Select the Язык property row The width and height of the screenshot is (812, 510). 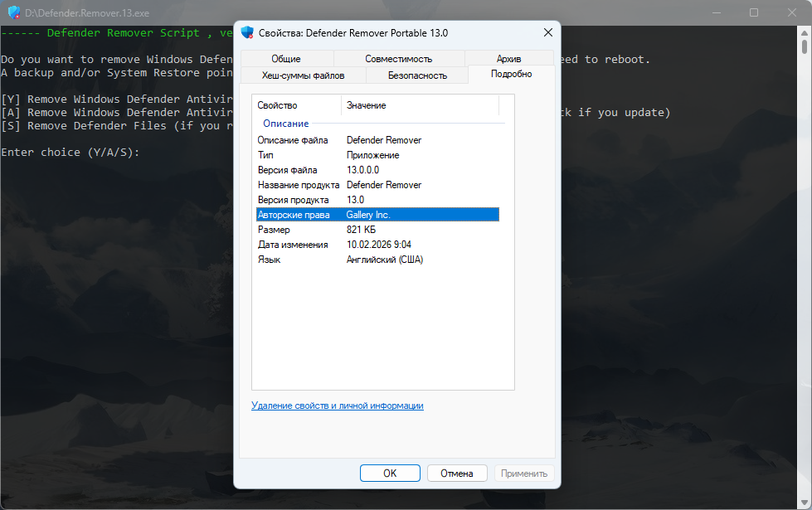click(377, 260)
